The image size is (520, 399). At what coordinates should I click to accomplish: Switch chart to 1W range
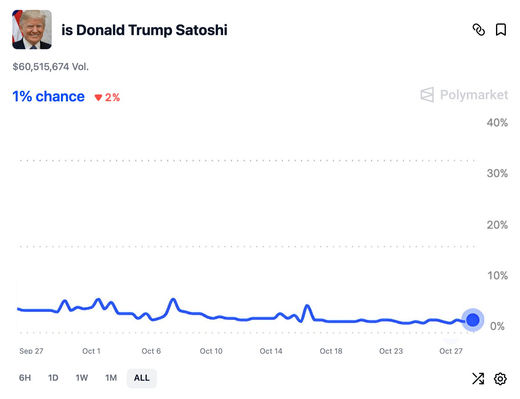coord(82,378)
